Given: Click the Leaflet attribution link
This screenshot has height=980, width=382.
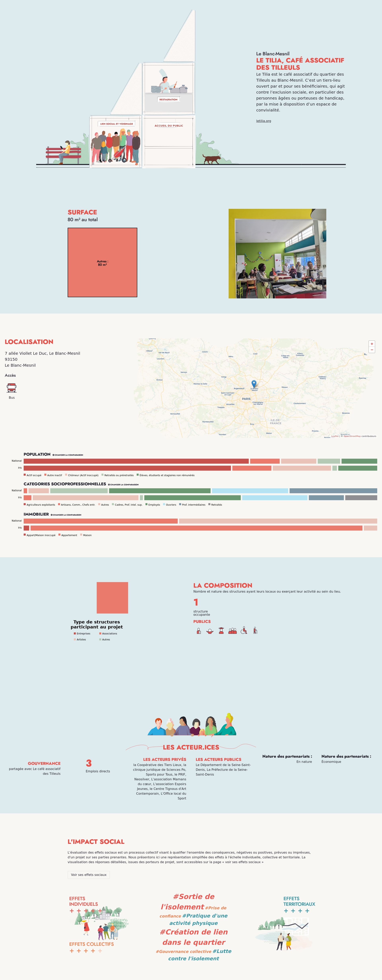Looking at the screenshot, I should [335, 436].
